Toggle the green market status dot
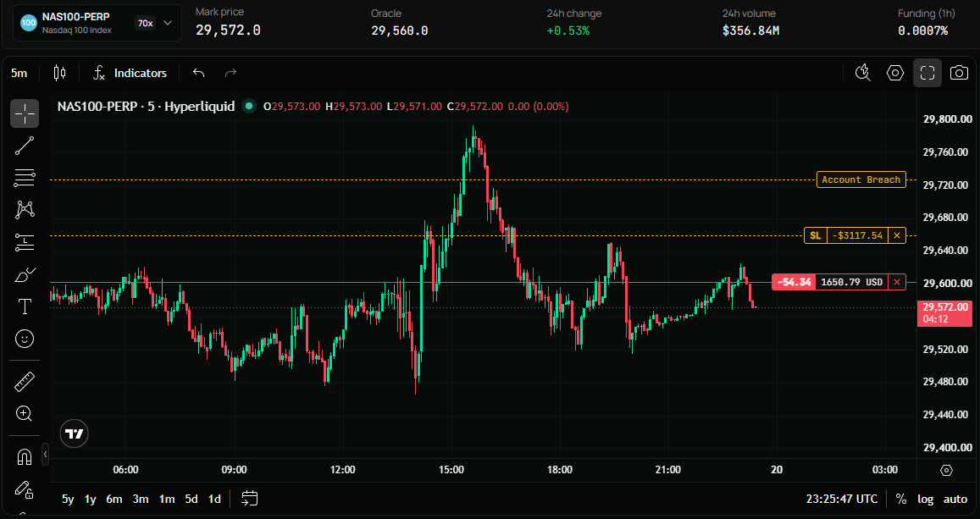 click(249, 106)
